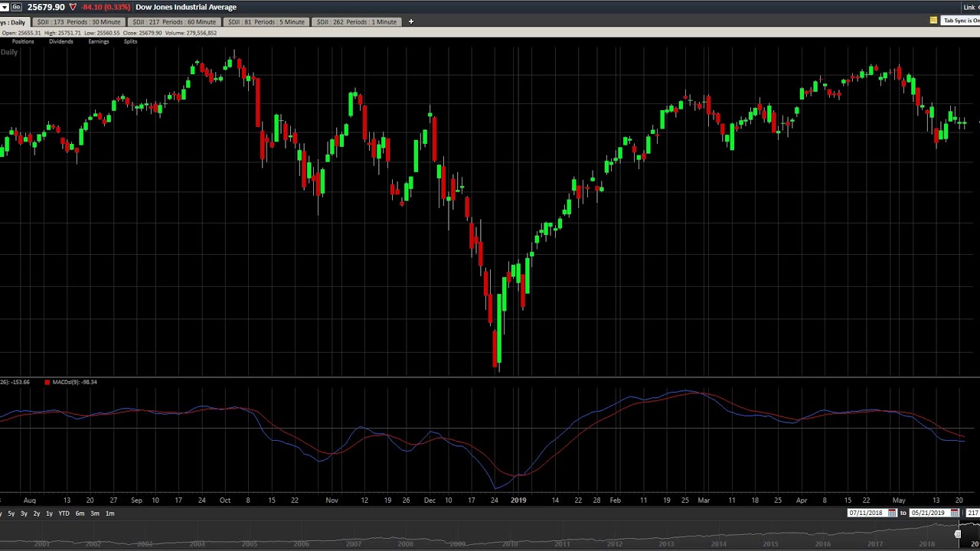Click the red MACDsl(9) color swatch
Screen dimensions: 980x551
coord(47,382)
